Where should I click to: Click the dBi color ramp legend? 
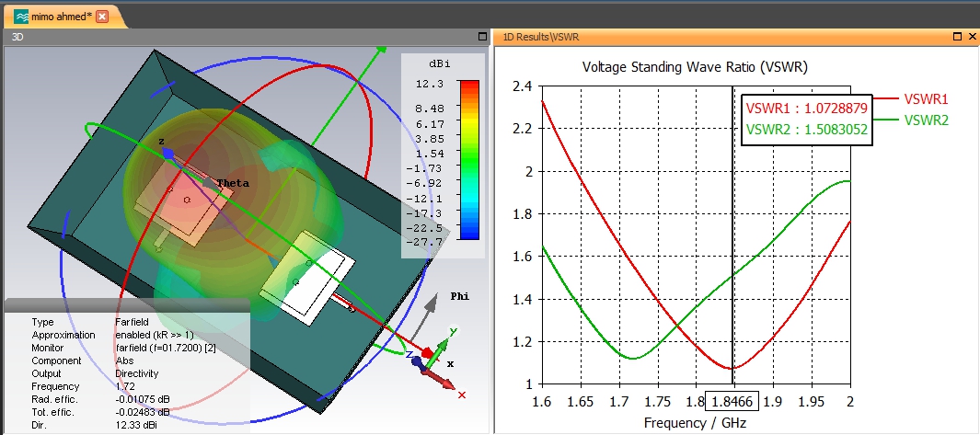click(x=468, y=160)
